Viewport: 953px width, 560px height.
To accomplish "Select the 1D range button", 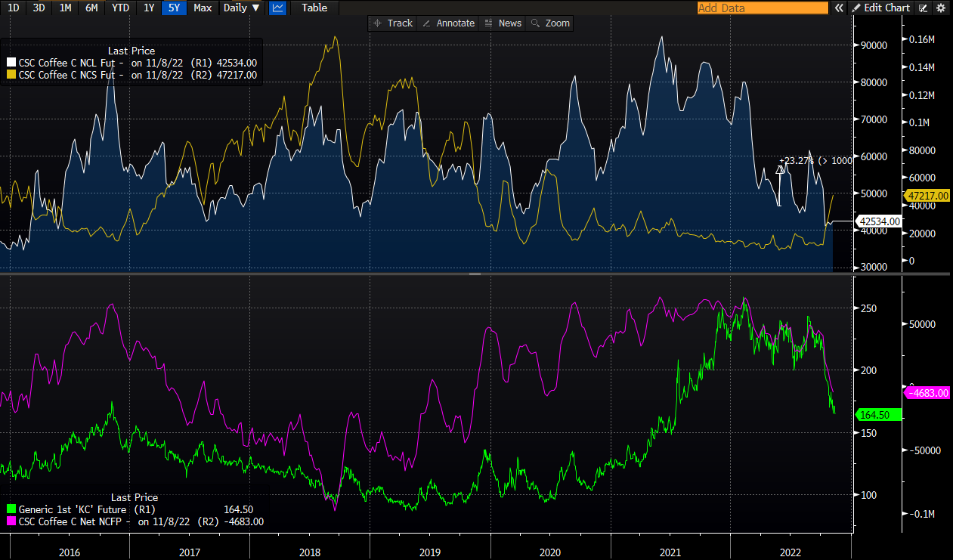I will (x=14, y=8).
